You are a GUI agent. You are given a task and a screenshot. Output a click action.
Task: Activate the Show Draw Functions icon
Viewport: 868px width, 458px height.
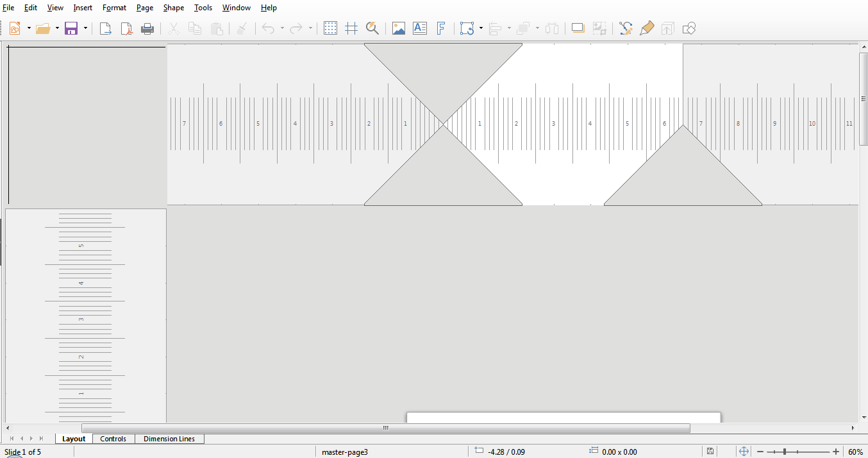(x=689, y=28)
